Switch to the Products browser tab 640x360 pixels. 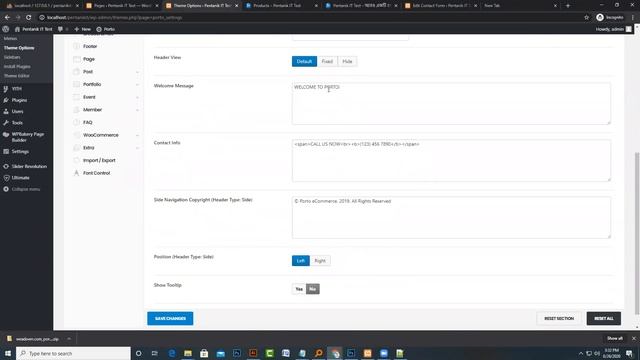click(x=282, y=6)
